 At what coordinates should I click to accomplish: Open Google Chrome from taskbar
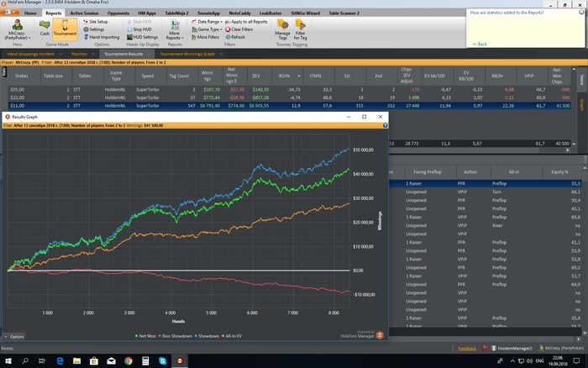coord(129,361)
